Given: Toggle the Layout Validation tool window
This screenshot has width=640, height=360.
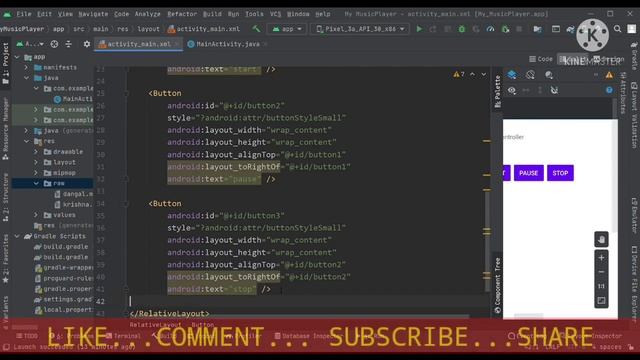Looking at the screenshot, I should (x=634, y=115).
